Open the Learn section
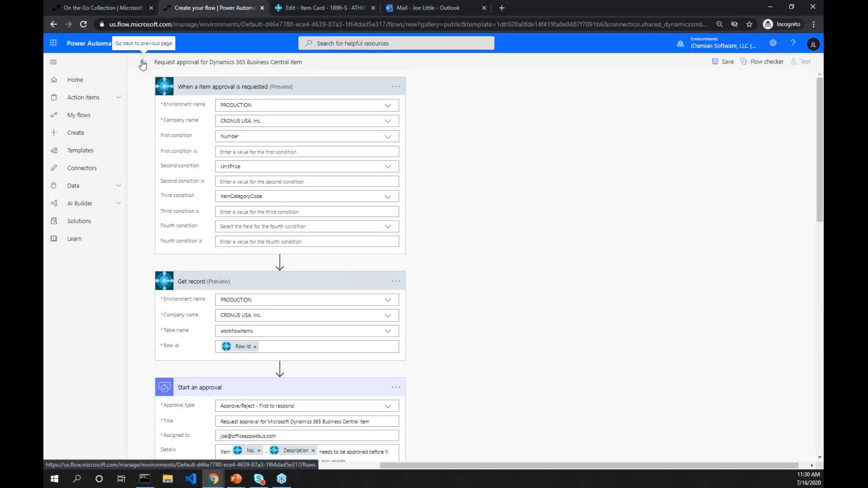Screen dimensions: 868x488 pyautogui.click(x=74, y=239)
